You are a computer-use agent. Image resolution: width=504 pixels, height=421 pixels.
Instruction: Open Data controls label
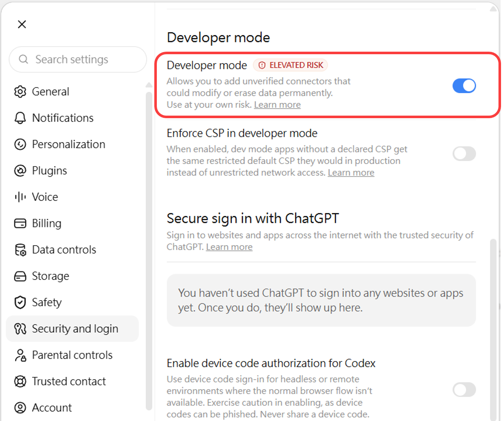coord(64,250)
